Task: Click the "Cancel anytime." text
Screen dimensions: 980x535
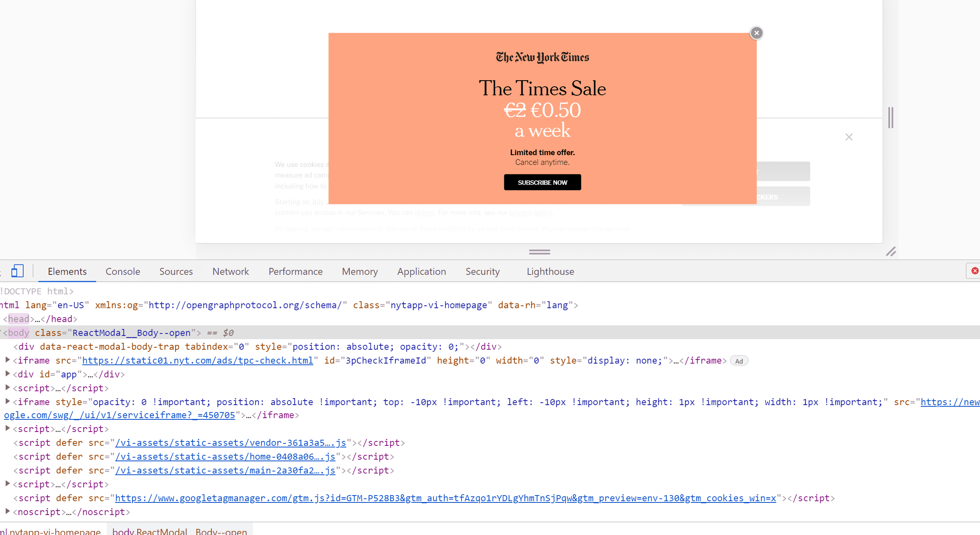Action: click(542, 162)
